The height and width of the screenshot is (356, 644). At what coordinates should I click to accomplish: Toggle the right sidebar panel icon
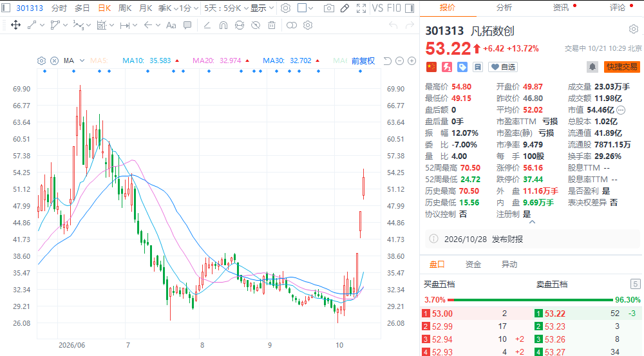pos(410,8)
